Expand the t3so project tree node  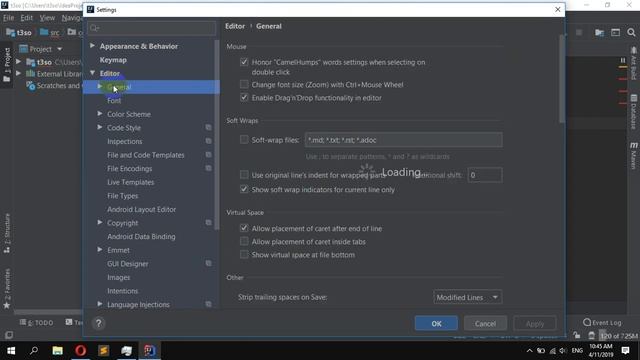click(x=18, y=62)
